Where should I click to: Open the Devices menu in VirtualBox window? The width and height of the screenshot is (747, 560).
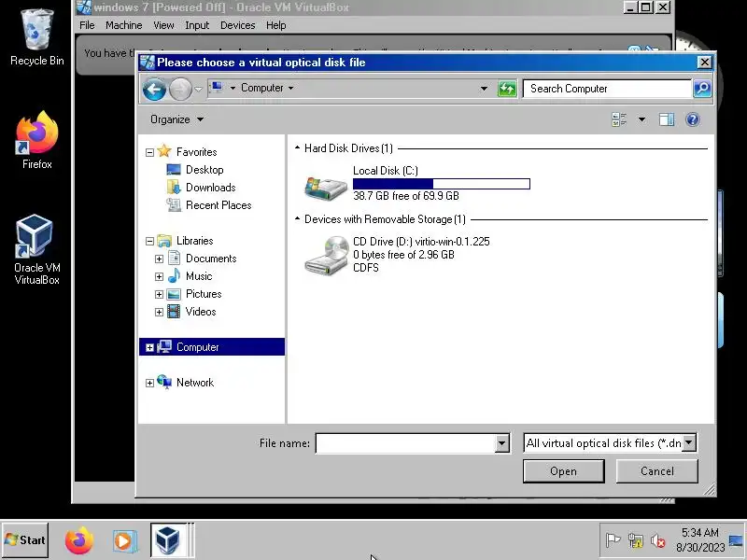tap(238, 25)
